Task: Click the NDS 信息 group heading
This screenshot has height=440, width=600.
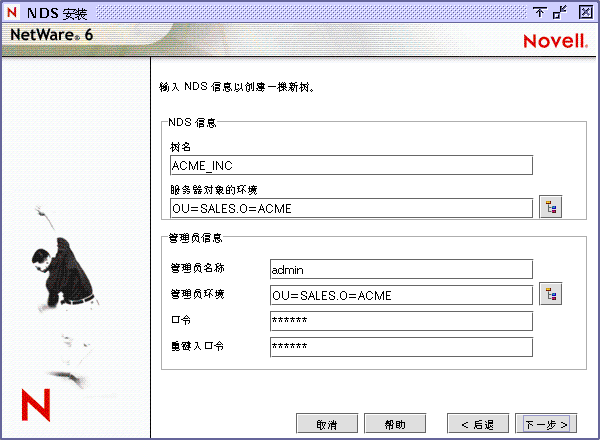Action: [x=192, y=122]
